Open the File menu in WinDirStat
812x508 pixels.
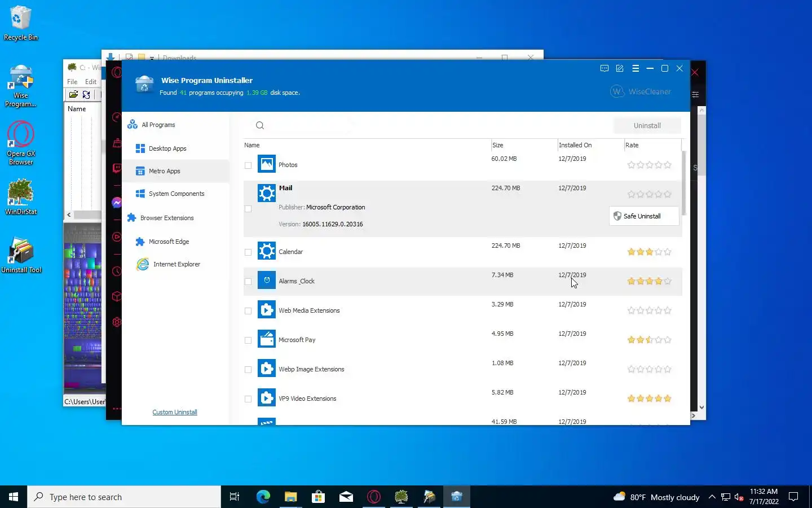pos(72,81)
